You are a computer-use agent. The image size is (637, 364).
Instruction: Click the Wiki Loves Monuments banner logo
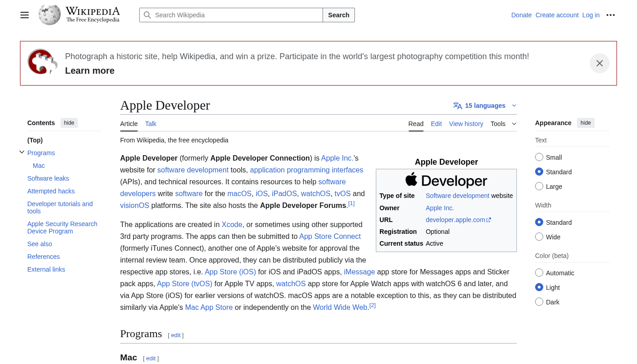click(42, 61)
